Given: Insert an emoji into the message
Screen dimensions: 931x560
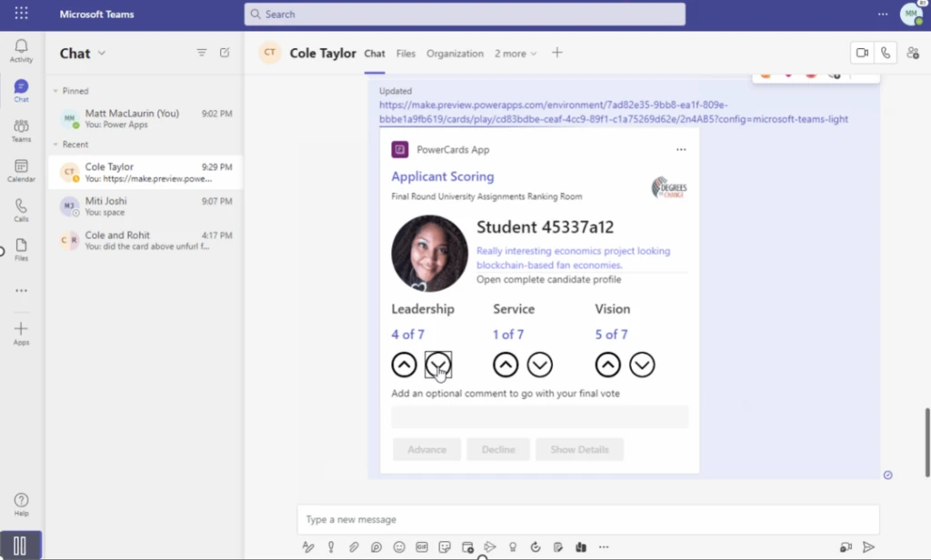Looking at the screenshot, I should click(x=398, y=546).
